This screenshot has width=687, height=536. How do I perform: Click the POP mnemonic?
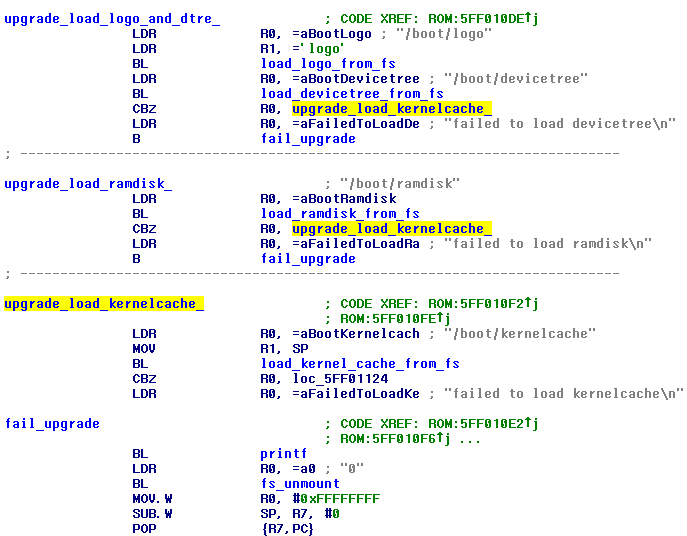click(144, 529)
